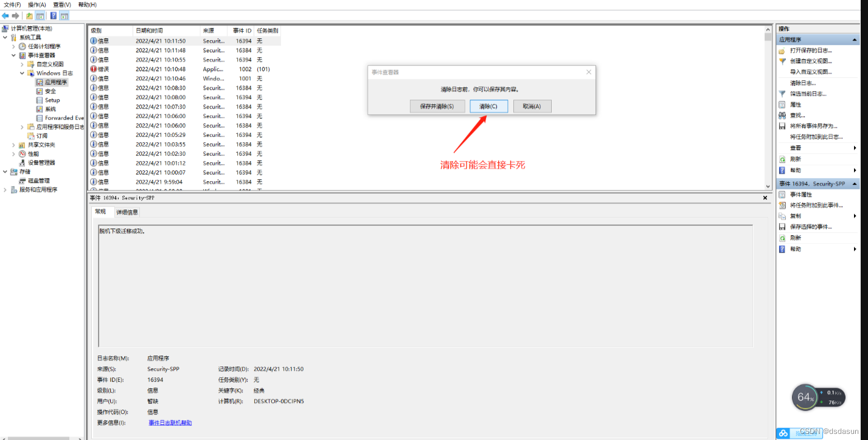Click 筛选当前日志 filter action
Image resolution: width=868 pixels, height=440 pixels.
pos(808,94)
